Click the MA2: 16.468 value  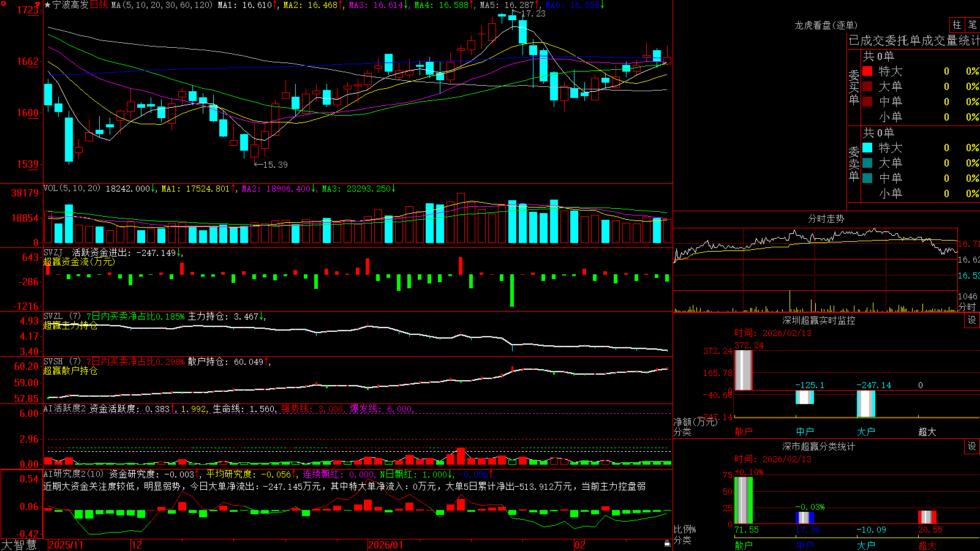click(312, 5)
